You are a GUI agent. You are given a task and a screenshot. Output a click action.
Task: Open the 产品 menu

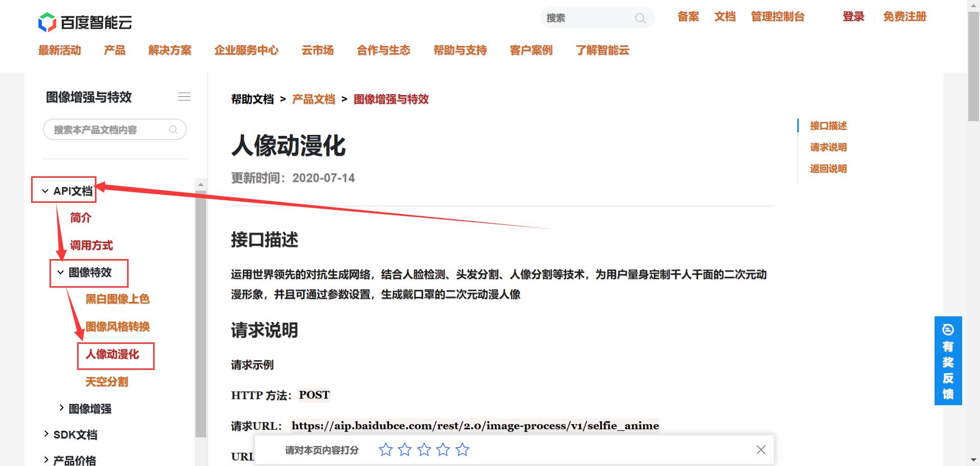[x=115, y=50]
